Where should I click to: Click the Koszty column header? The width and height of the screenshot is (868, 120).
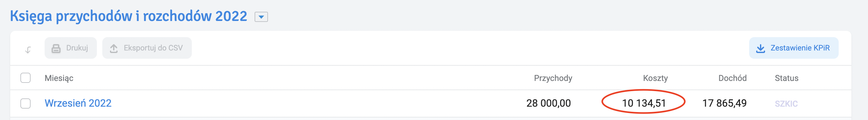click(655, 78)
